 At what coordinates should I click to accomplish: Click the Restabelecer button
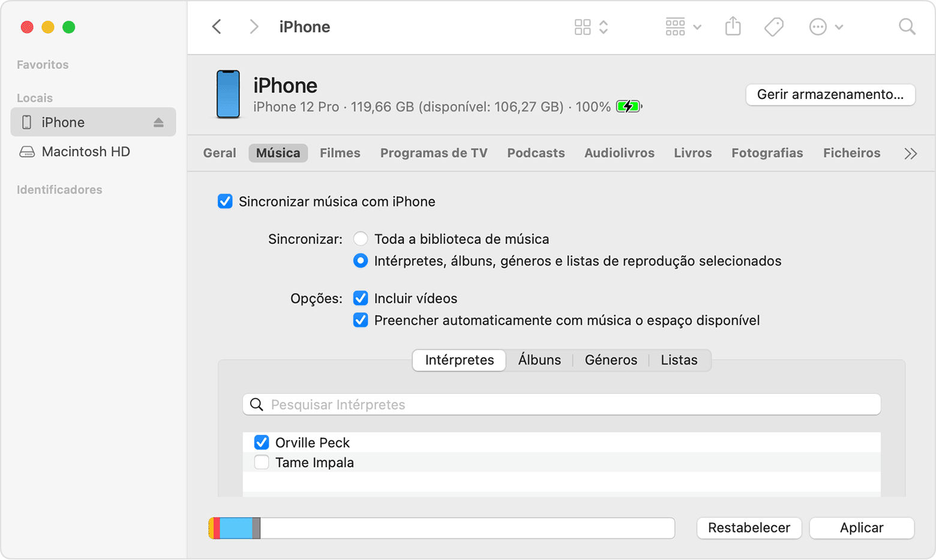(749, 528)
